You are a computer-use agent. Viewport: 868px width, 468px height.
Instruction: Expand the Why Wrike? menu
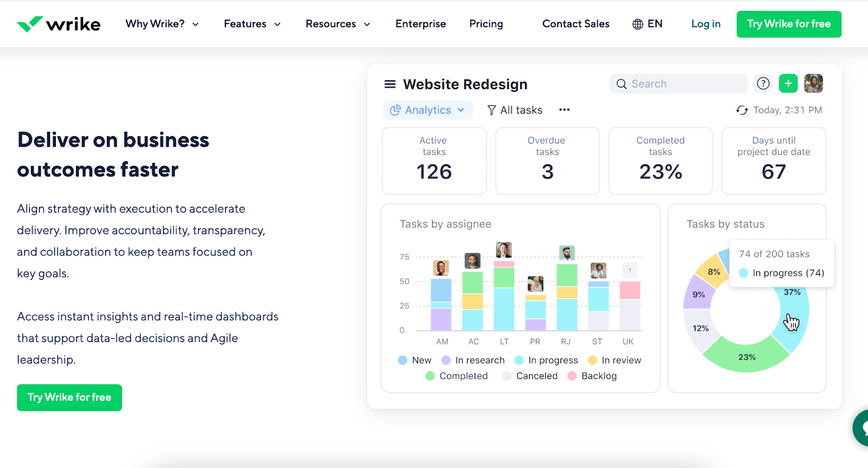(x=162, y=24)
